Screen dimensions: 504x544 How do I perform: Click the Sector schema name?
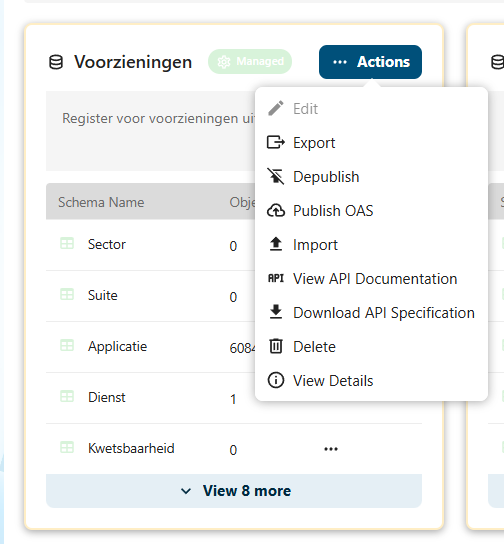(x=106, y=244)
